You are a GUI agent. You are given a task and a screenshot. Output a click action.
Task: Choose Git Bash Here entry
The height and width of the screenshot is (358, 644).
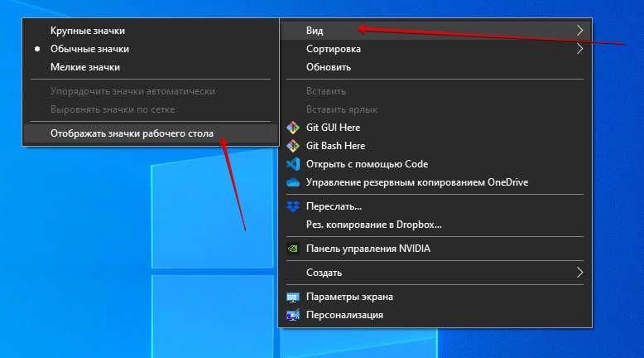pos(435,146)
